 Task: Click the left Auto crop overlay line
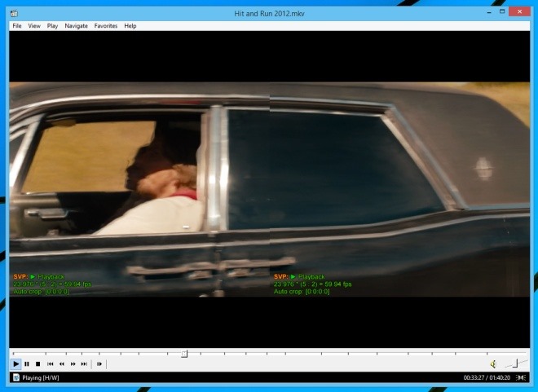pyautogui.click(x=41, y=292)
